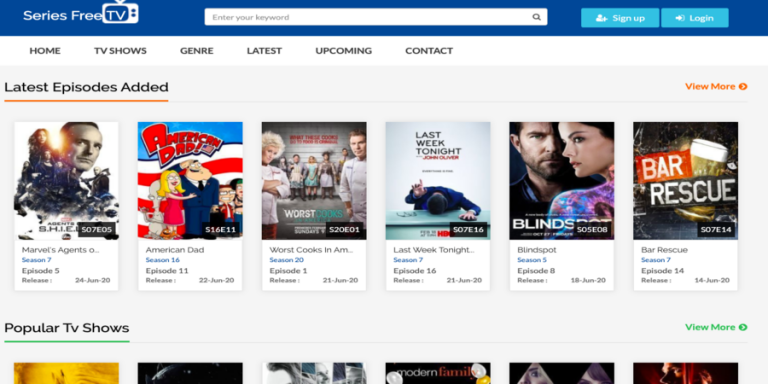Click the Login button
768x384 pixels.
(x=695, y=18)
